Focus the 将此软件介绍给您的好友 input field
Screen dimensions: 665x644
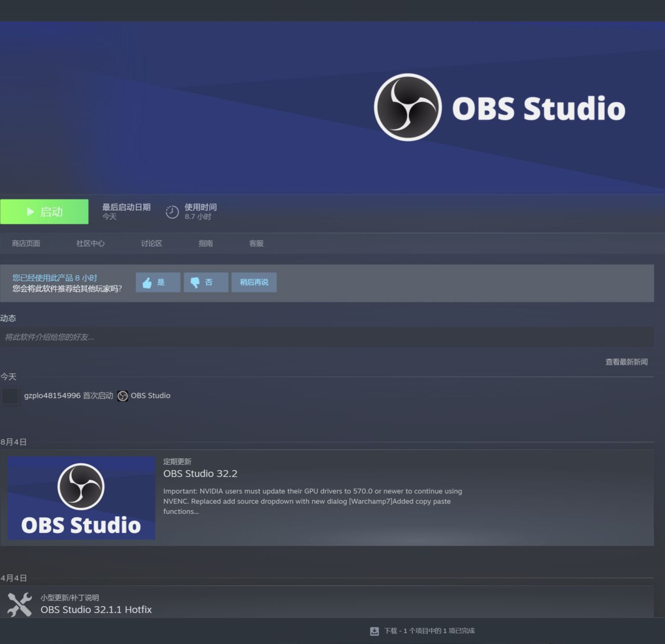pyautogui.click(x=327, y=337)
